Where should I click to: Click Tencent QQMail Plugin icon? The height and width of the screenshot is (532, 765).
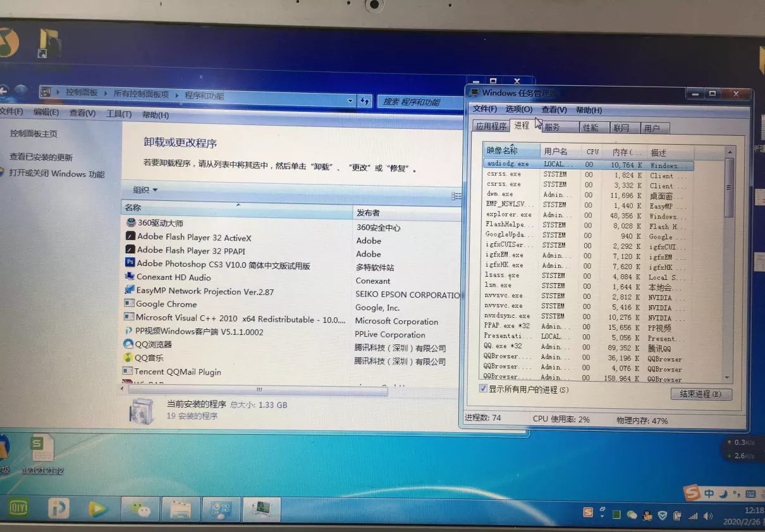click(128, 372)
